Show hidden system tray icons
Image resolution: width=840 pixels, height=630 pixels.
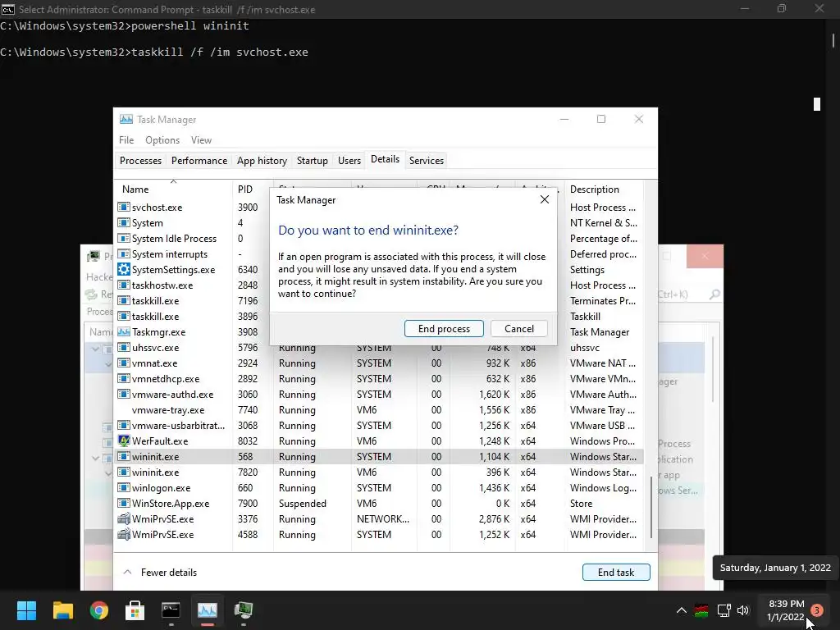point(682,609)
